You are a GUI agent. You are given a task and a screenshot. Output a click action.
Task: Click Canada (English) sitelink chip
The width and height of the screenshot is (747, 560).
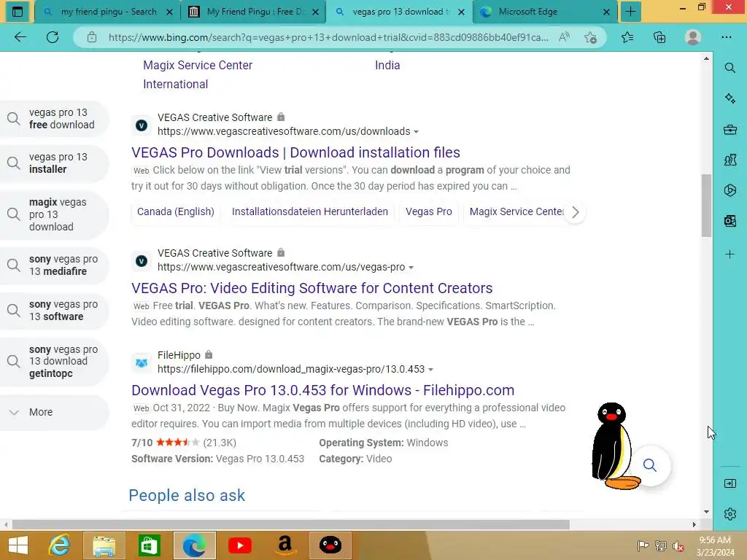[175, 211]
